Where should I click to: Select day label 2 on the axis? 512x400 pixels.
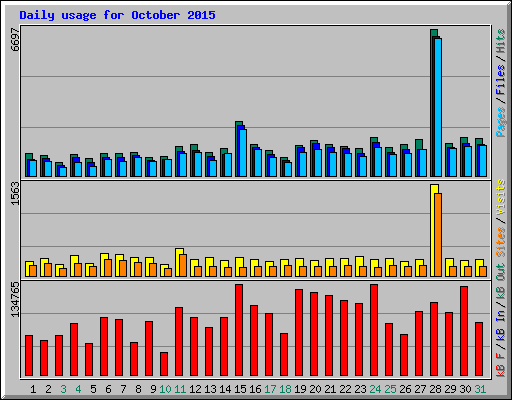click(48, 389)
